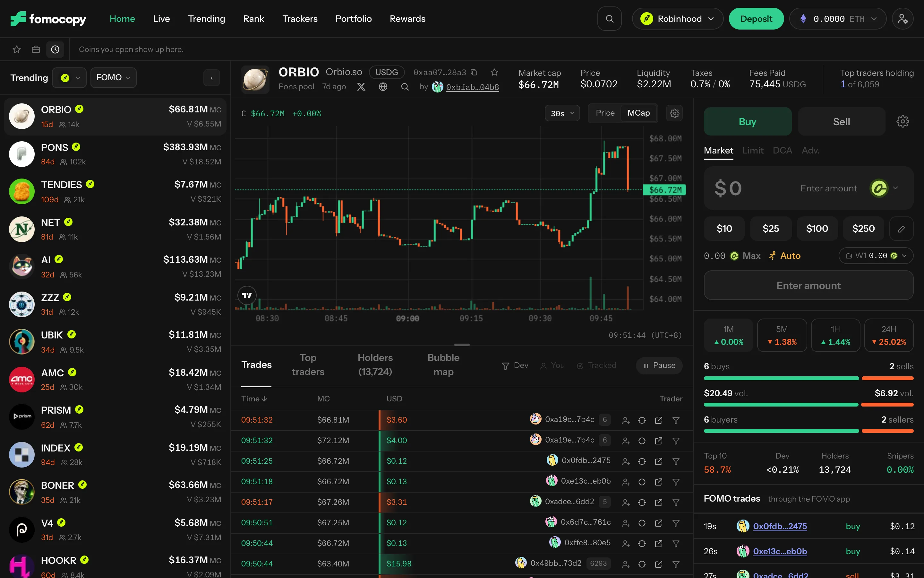Viewport: 924px width, 578px height.
Task: Open the 0.0000 ETH balance dropdown
Action: 838,19
